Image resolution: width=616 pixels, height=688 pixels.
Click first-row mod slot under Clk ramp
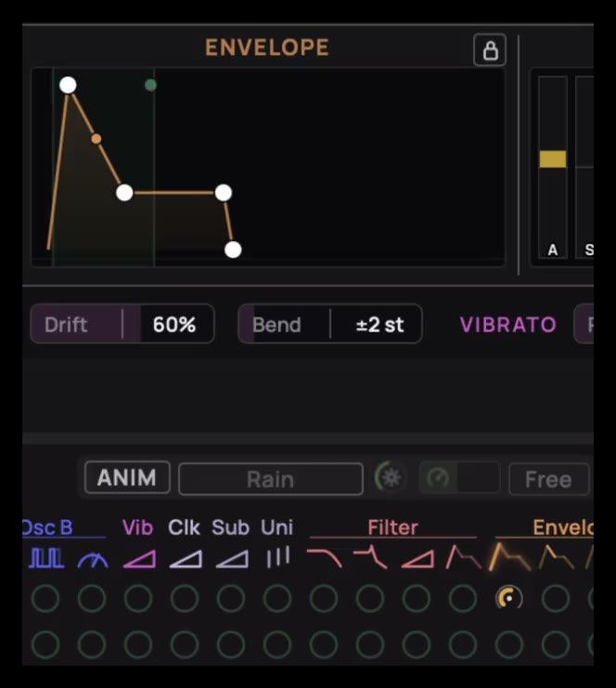point(185,598)
